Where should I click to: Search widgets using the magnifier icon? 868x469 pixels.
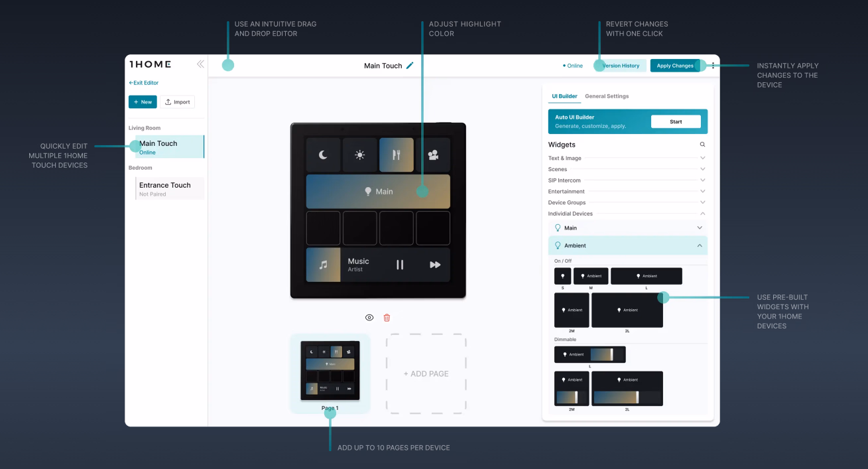pos(702,145)
